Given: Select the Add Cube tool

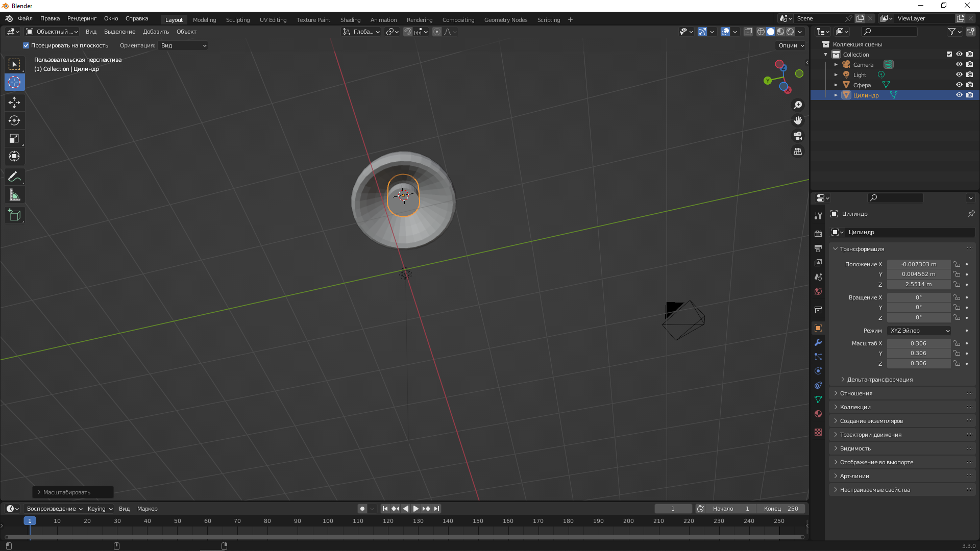Looking at the screenshot, I should pyautogui.click(x=14, y=215).
